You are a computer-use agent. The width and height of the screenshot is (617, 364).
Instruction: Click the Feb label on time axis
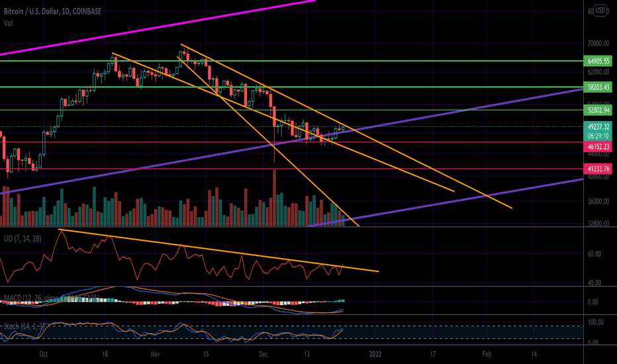(x=487, y=354)
